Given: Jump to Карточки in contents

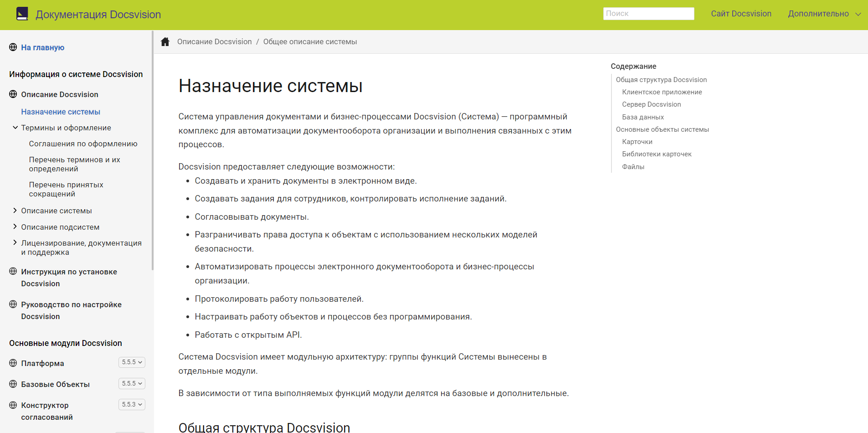Looking at the screenshot, I should [x=637, y=142].
